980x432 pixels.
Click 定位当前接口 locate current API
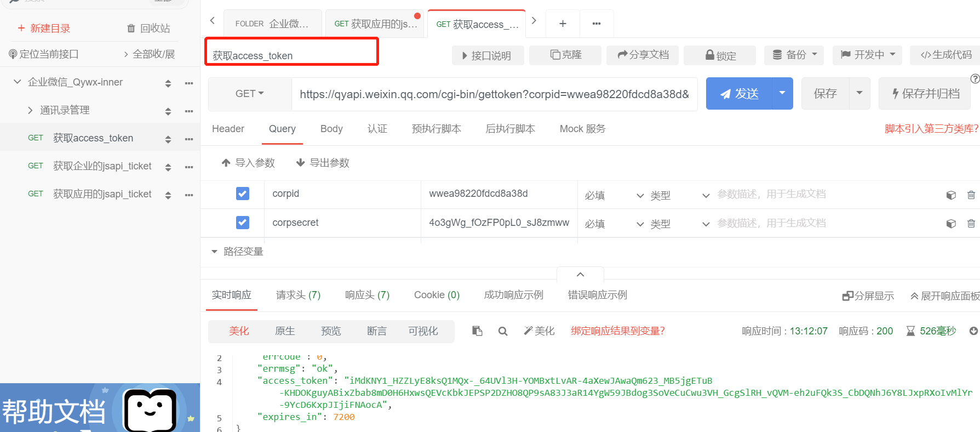(x=44, y=54)
